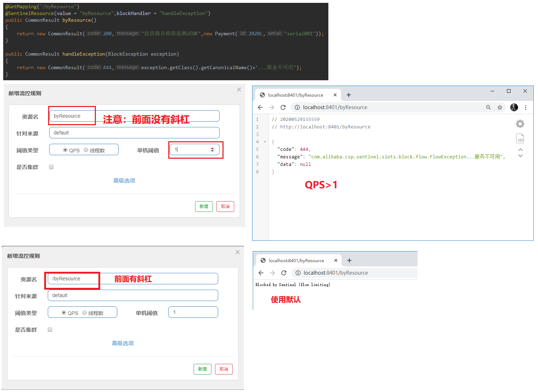Screen dimensions: 538x392
Task: Click the 针对来源 default field in upper dialog
Action: pos(134,133)
